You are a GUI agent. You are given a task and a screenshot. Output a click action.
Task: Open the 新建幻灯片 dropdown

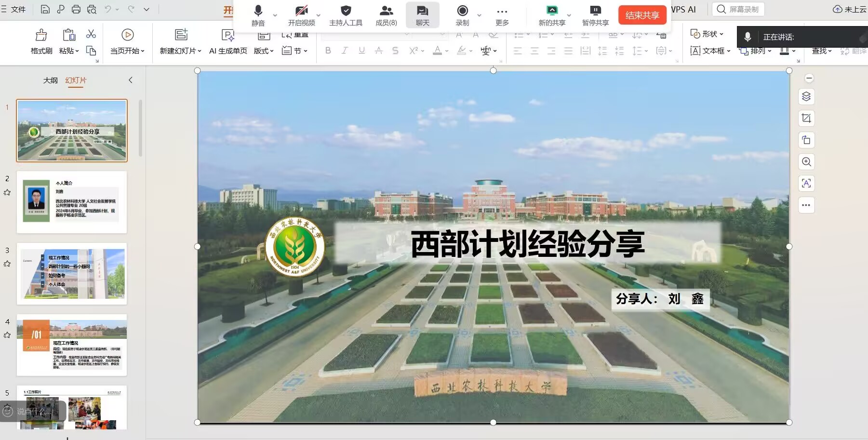(x=181, y=51)
